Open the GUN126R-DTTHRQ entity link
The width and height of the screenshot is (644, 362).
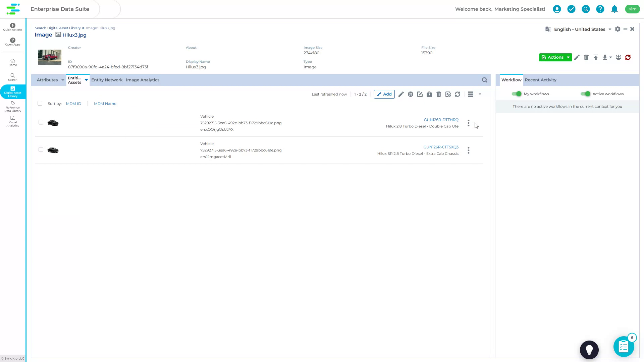click(441, 120)
